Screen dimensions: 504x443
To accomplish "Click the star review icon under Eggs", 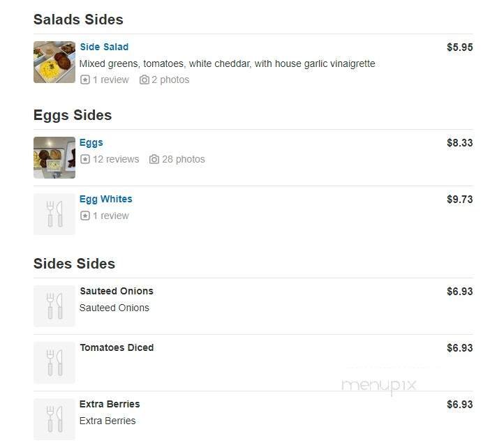I will 85,160.
